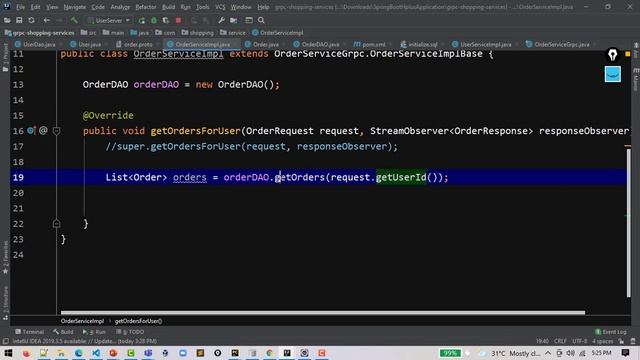Click OrderServiceImpl in navigation bar
Screen dimensions: 640x360
[278, 33]
